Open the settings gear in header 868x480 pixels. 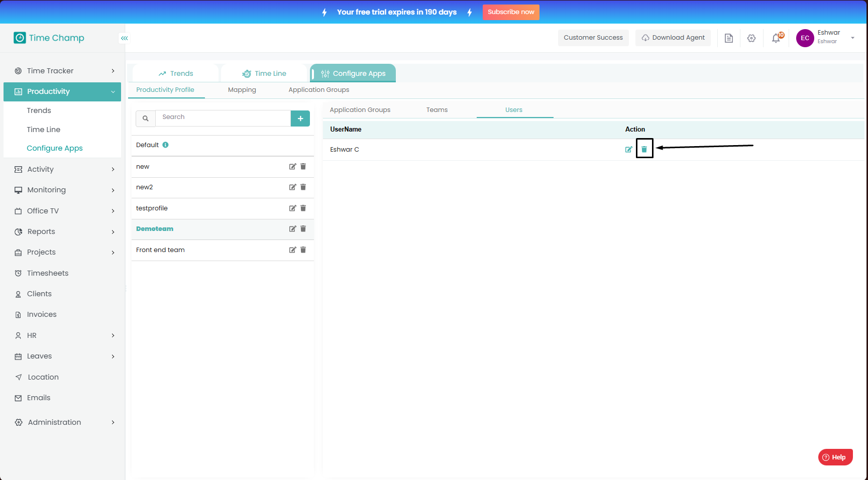click(751, 38)
